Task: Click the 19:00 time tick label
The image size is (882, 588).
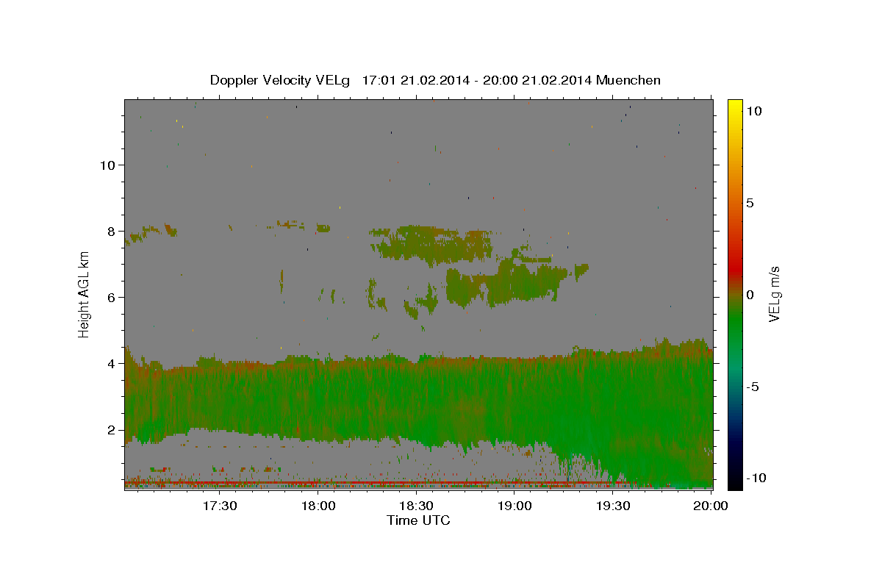Action: (x=514, y=506)
